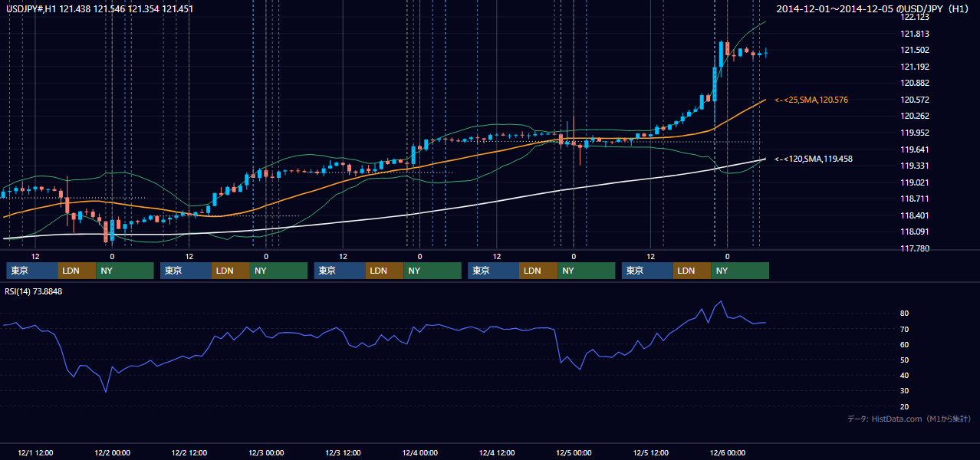Click the 120 SMA label reading 119.458
Image resolution: width=980 pixels, height=460 pixels.
pos(814,159)
